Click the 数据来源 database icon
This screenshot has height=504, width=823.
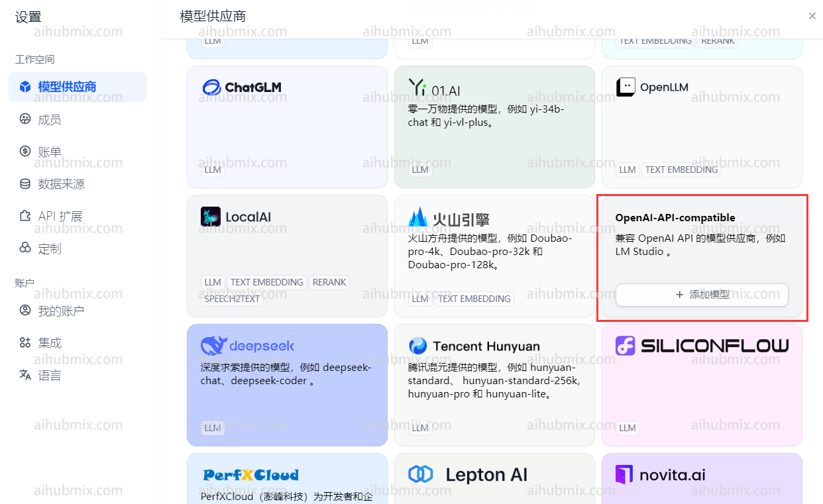point(25,184)
